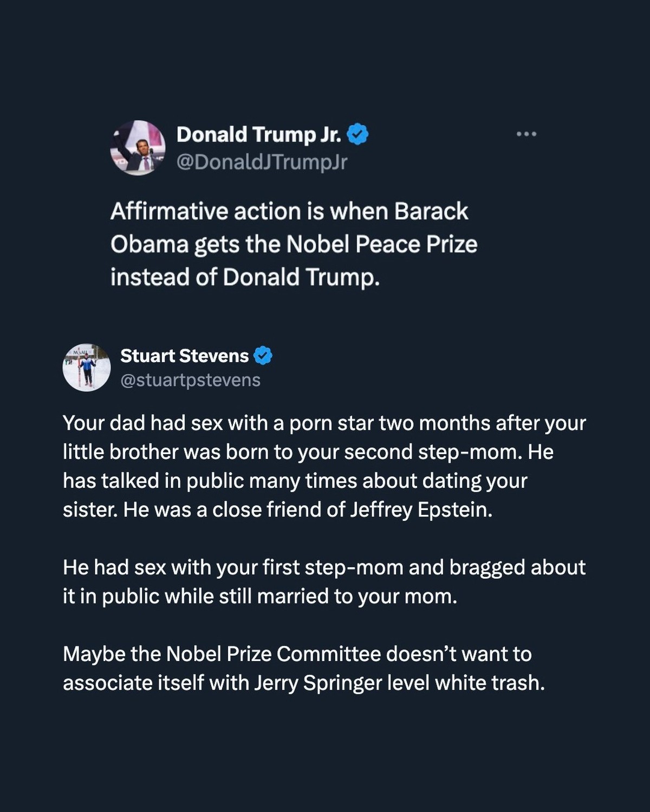The image size is (650, 812).
Task: Click the paragraph beginning 'Your dad had sex'
Action: click(324, 466)
